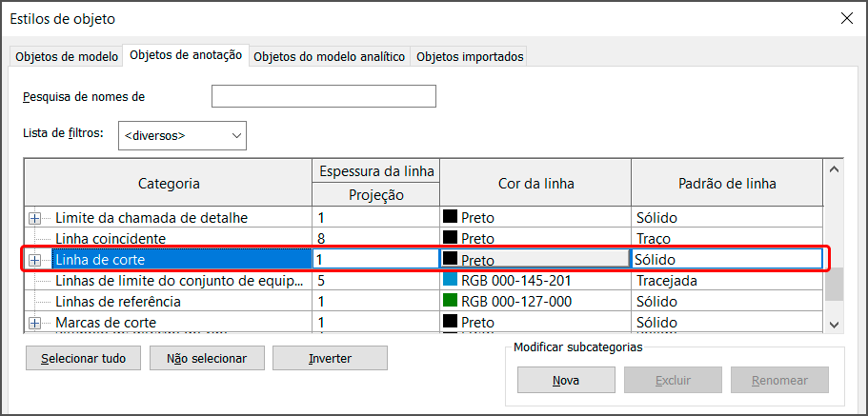The height and width of the screenshot is (416, 868).
Task: Go to Objetos importados tab
Action: coord(470,57)
